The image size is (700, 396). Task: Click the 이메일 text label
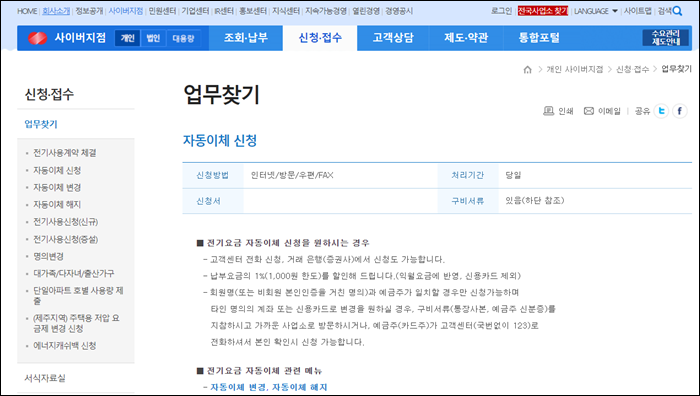(x=609, y=111)
